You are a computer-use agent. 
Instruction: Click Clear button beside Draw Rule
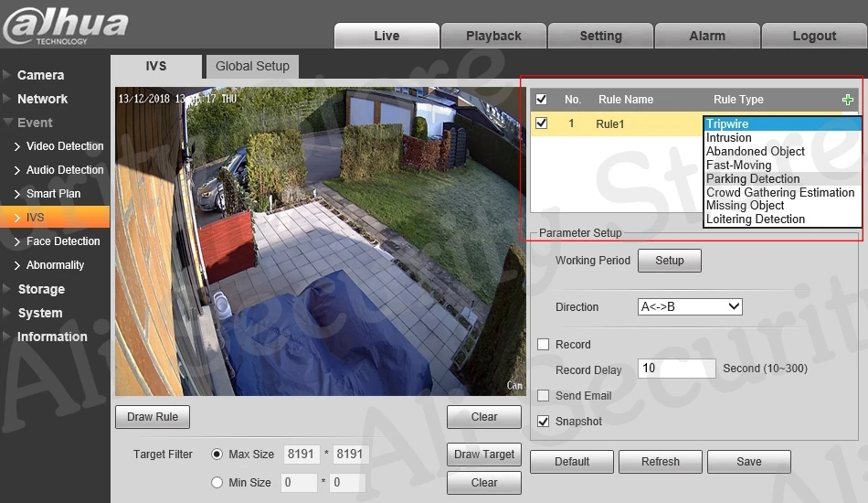(484, 417)
